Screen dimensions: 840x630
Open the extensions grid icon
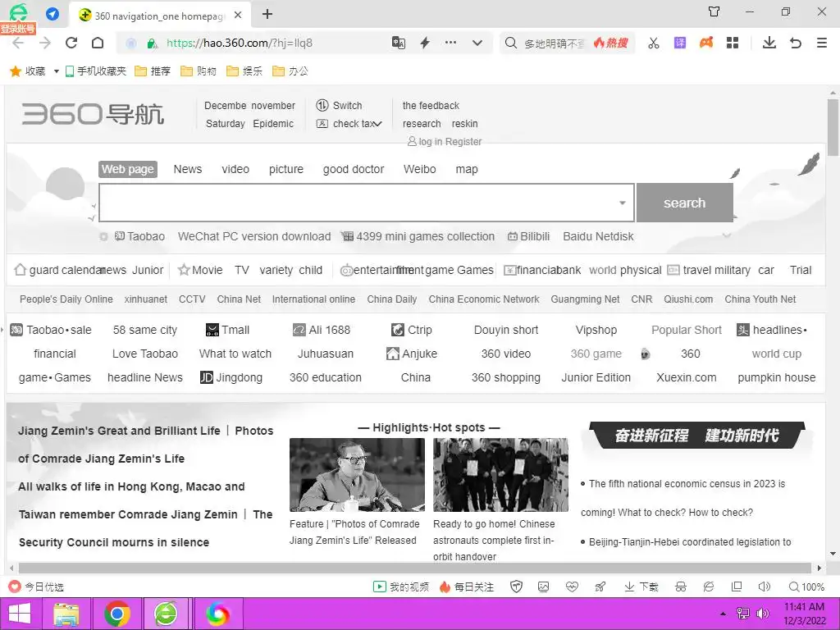coord(733,43)
